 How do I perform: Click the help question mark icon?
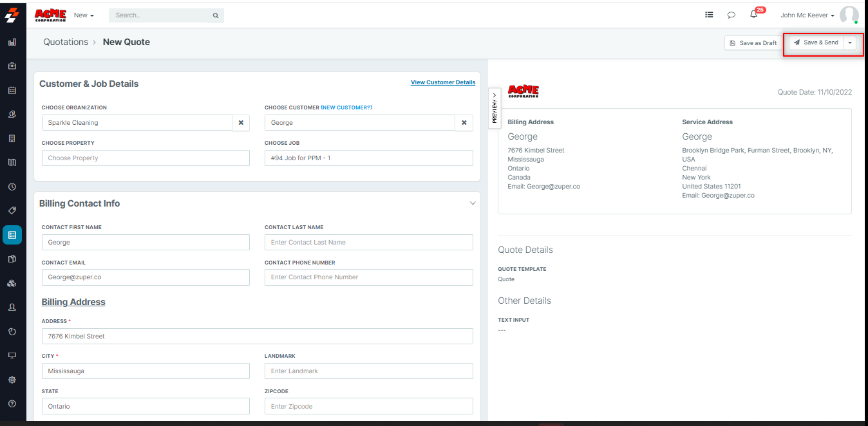12,403
